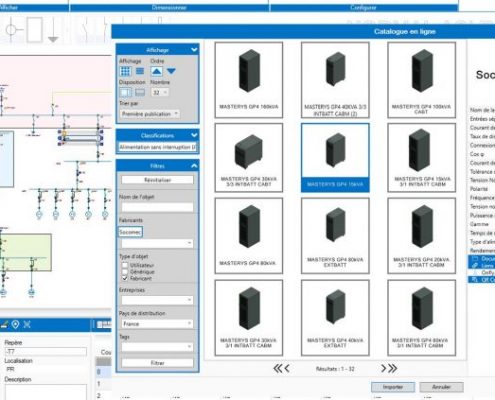Set descending order with down arrow
The width and height of the screenshot is (495, 400).
coord(171,71)
